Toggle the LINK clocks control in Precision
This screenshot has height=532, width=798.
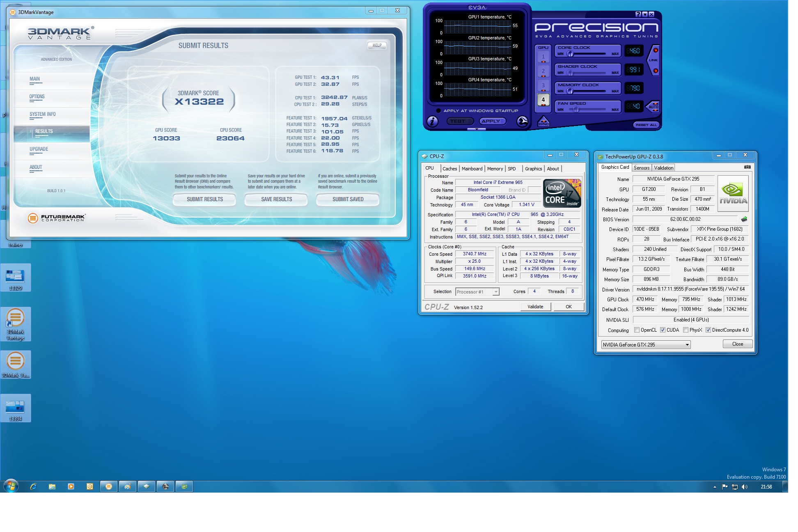point(653,60)
